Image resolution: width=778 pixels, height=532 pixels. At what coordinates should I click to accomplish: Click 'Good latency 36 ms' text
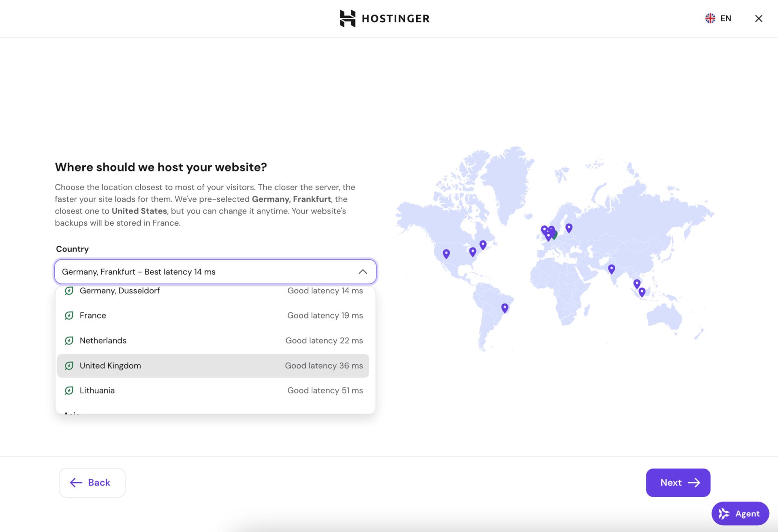point(324,365)
